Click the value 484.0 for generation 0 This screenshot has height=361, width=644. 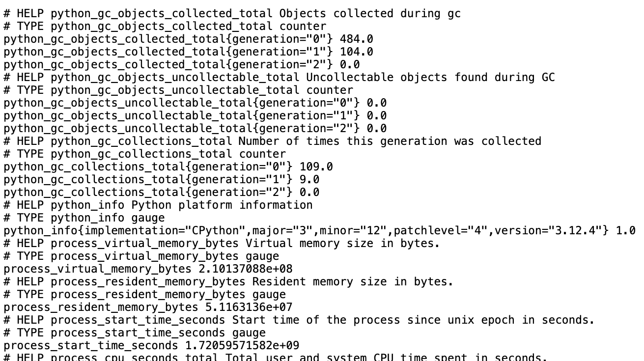pyautogui.click(x=356, y=39)
